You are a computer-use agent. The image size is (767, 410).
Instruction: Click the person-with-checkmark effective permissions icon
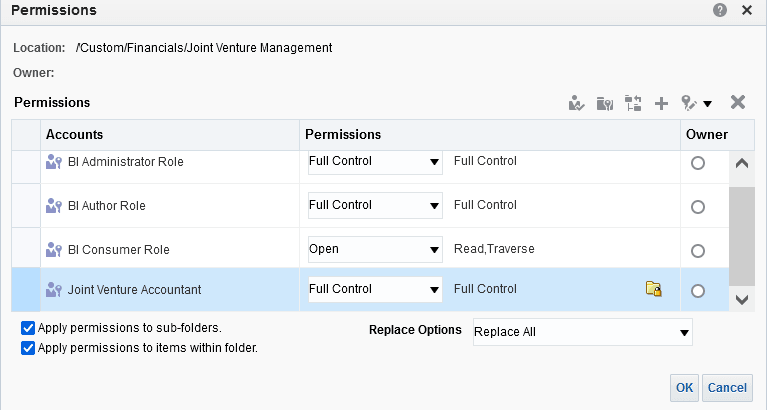pyautogui.click(x=576, y=103)
